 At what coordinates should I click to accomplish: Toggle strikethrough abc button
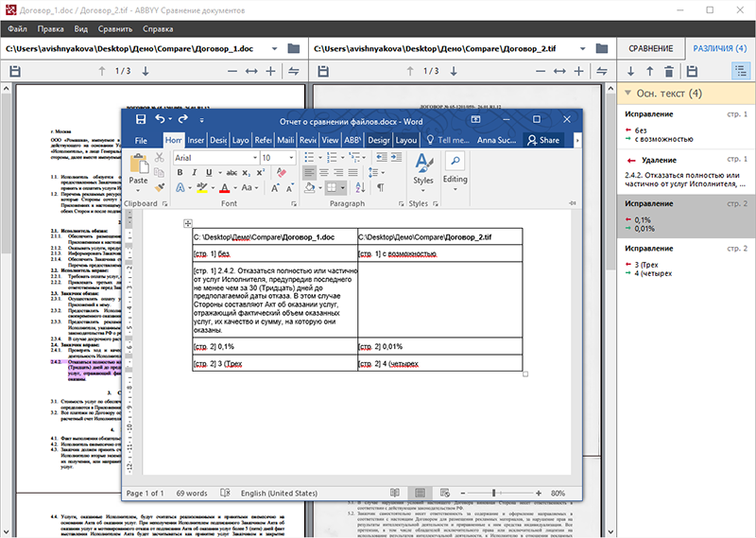tap(232, 172)
